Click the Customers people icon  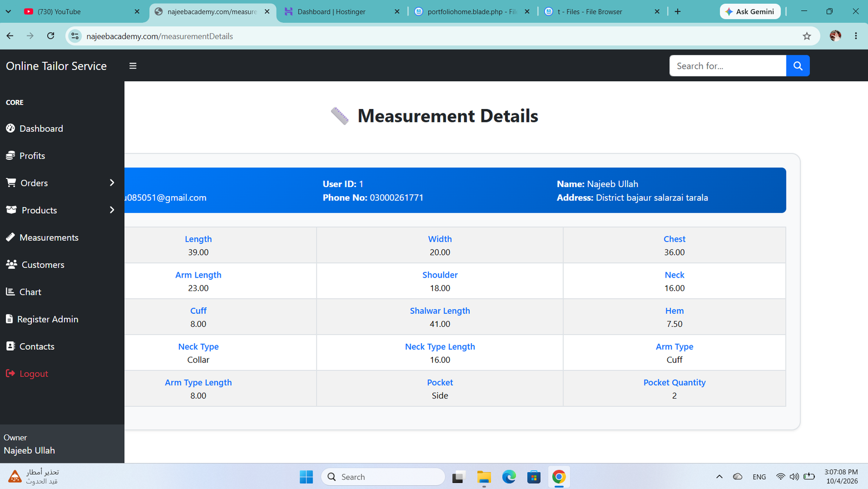11,264
